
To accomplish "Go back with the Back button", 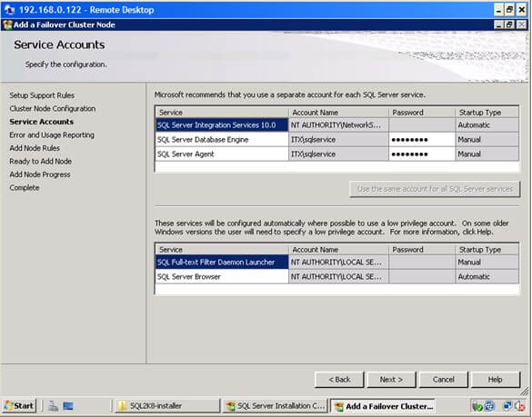I will pos(339,380).
